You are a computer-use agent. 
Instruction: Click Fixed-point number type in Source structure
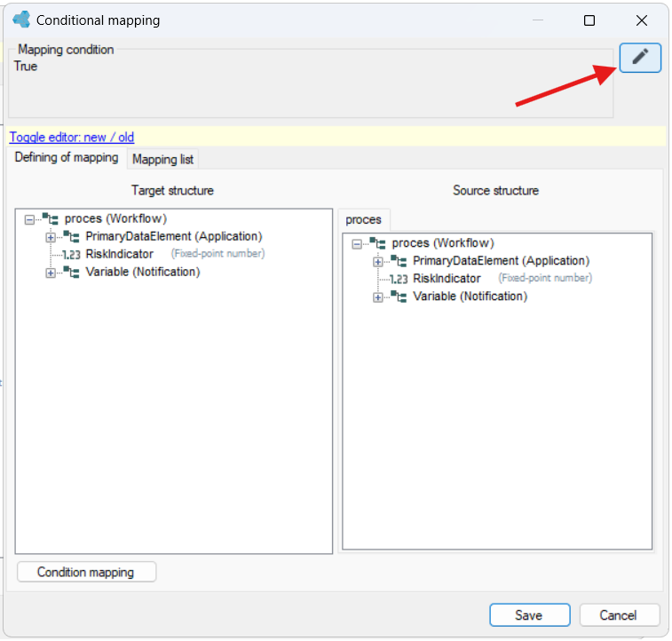[545, 278]
